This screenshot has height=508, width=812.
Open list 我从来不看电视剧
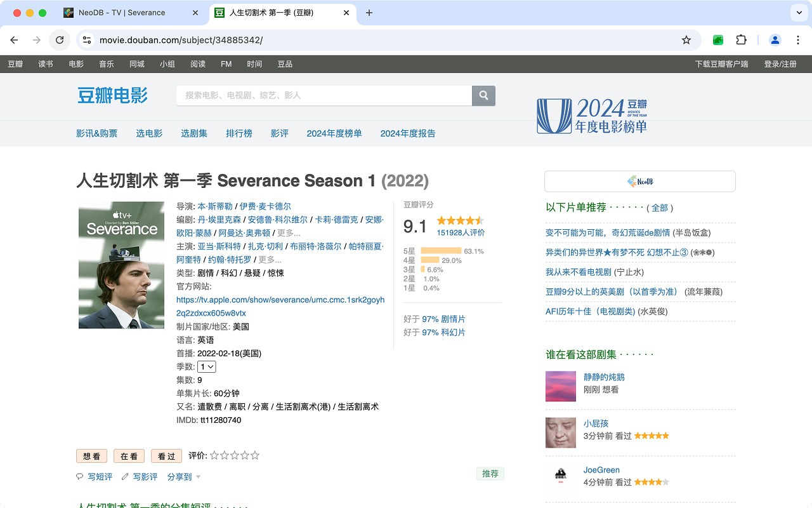tap(579, 272)
